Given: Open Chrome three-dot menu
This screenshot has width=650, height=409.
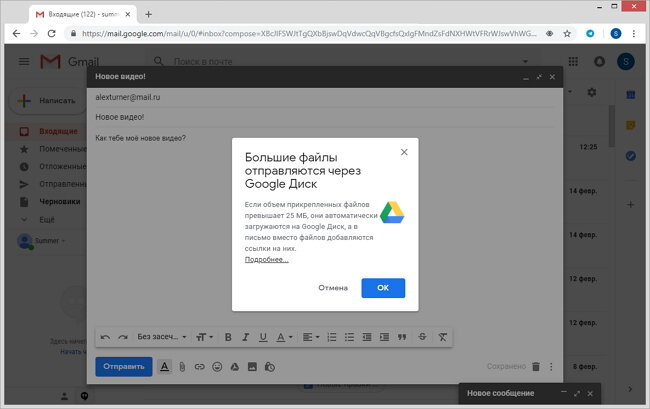Looking at the screenshot, I should (x=634, y=34).
